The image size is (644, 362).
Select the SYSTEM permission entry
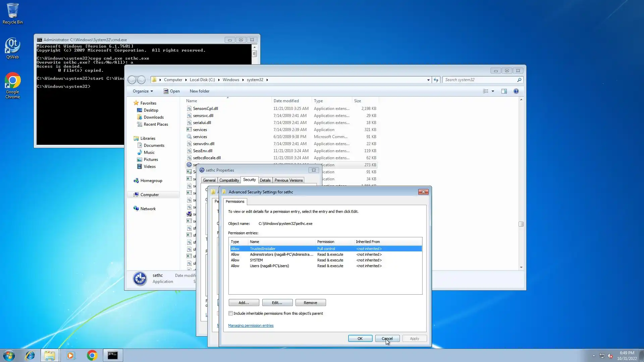point(257,260)
